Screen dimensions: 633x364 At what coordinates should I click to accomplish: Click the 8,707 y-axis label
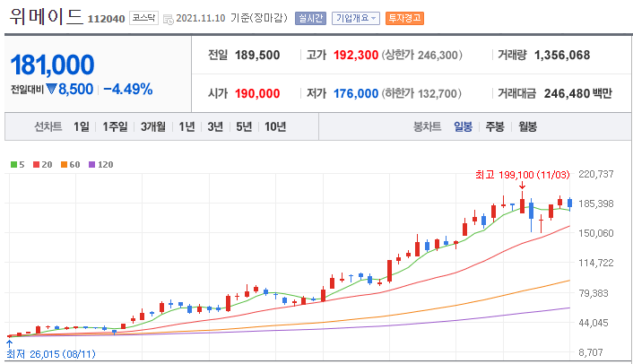coord(591,352)
